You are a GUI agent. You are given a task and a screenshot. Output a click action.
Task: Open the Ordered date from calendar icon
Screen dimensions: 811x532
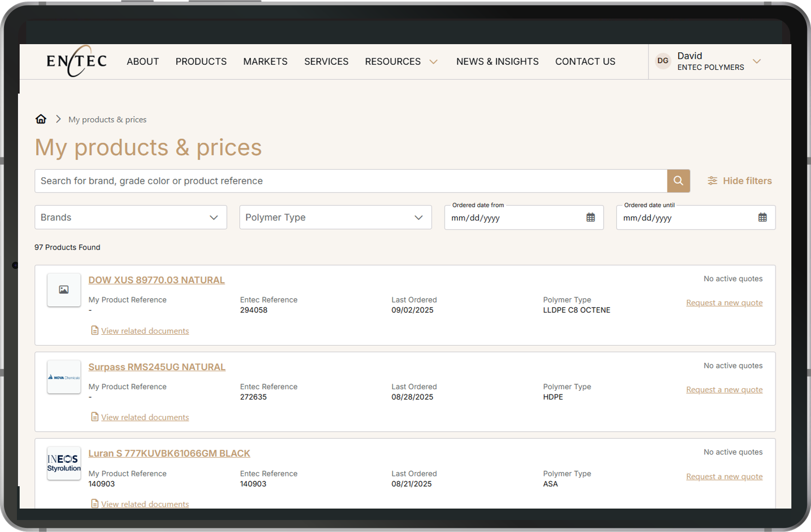pos(590,217)
